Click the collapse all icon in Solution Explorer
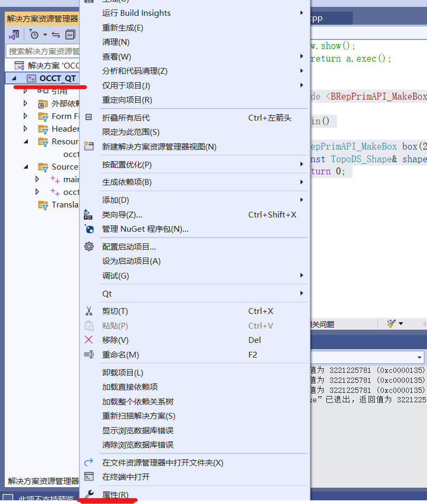The height and width of the screenshot is (504, 427). 70,35
